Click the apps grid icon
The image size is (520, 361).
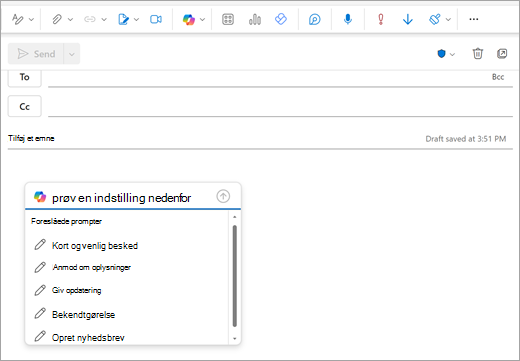(x=228, y=19)
